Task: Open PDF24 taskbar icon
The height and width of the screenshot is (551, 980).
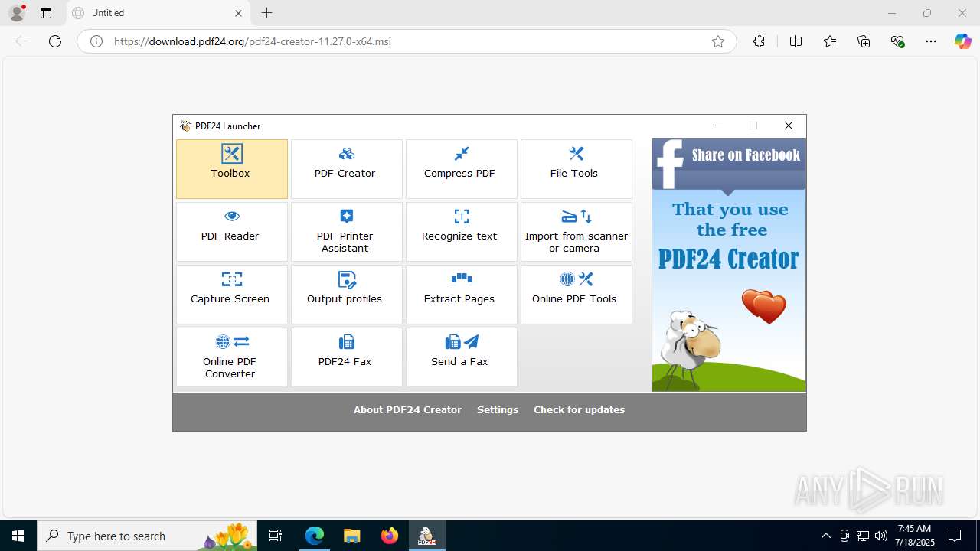Action: [x=426, y=536]
